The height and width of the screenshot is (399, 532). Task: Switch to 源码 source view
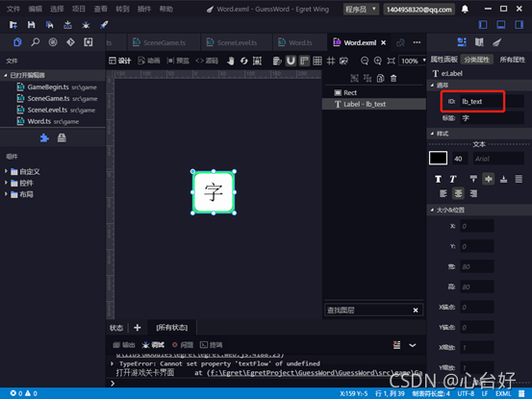pyautogui.click(x=207, y=61)
